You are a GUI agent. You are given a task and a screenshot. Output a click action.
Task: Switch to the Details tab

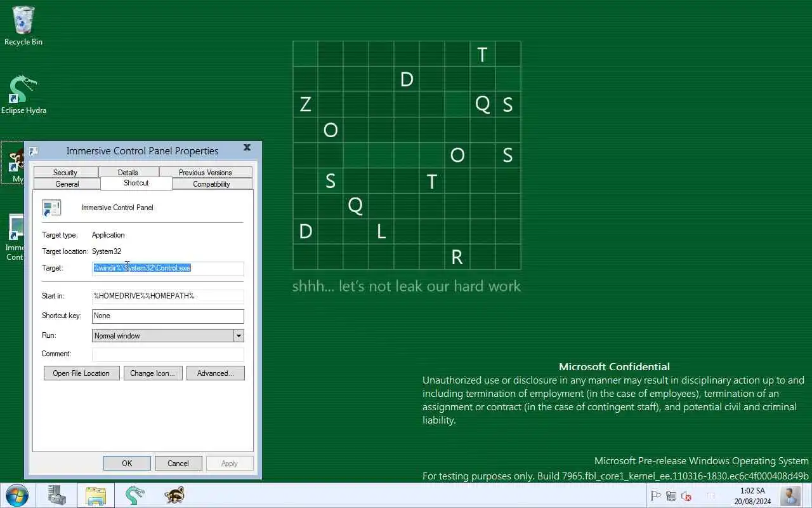(x=128, y=172)
